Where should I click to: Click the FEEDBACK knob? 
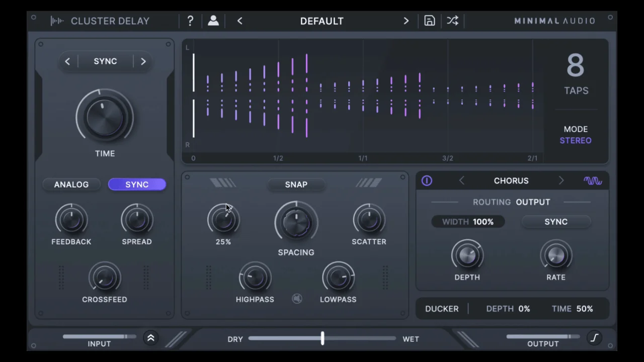71,220
